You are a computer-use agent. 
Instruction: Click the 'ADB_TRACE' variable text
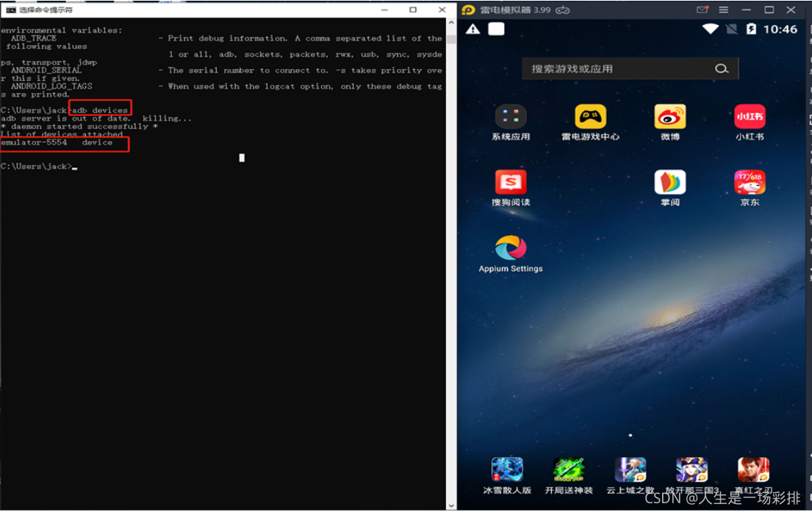tap(34, 38)
